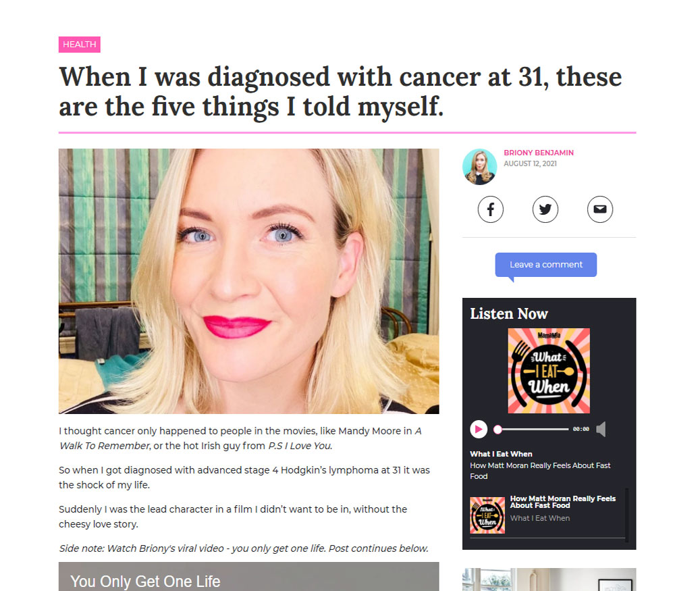This screenshot has width=700, height=591.
Task: Click the podcast playlist scrollbar
Action: tap(627, 515)
